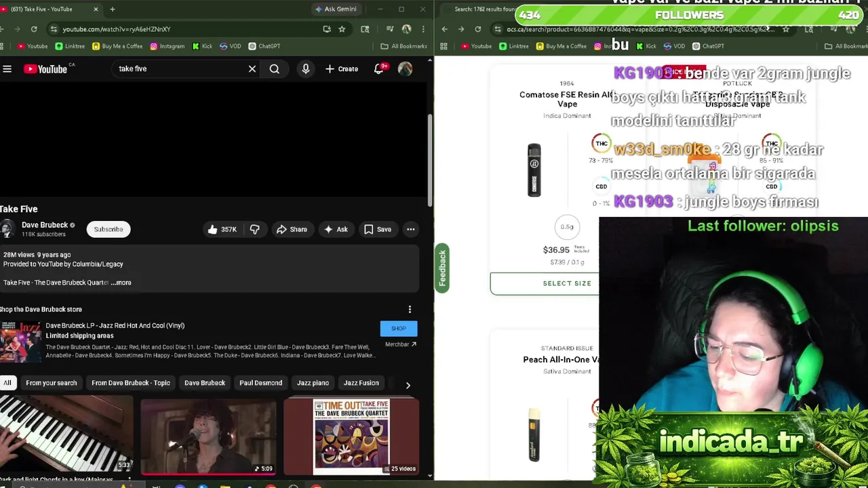This screenshot has width=868, height=488.
Task: Open singer video thumbnail with 5:09 duration
Action: (x=209, y=436)
